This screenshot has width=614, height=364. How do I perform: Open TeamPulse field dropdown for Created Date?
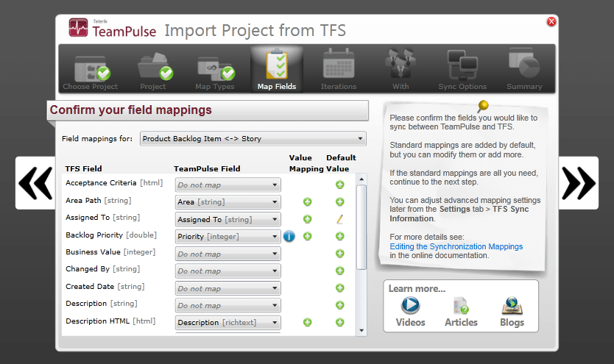228,288
